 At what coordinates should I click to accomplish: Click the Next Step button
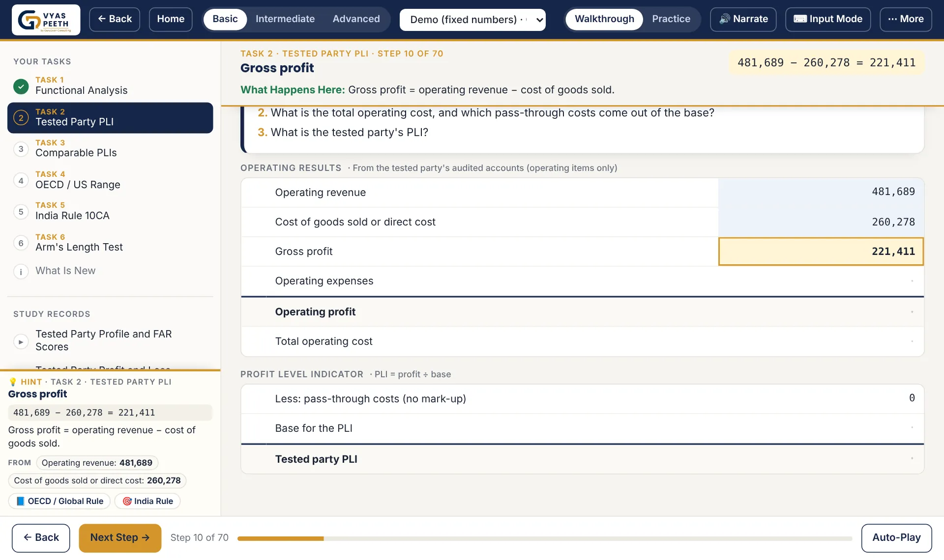120,538
